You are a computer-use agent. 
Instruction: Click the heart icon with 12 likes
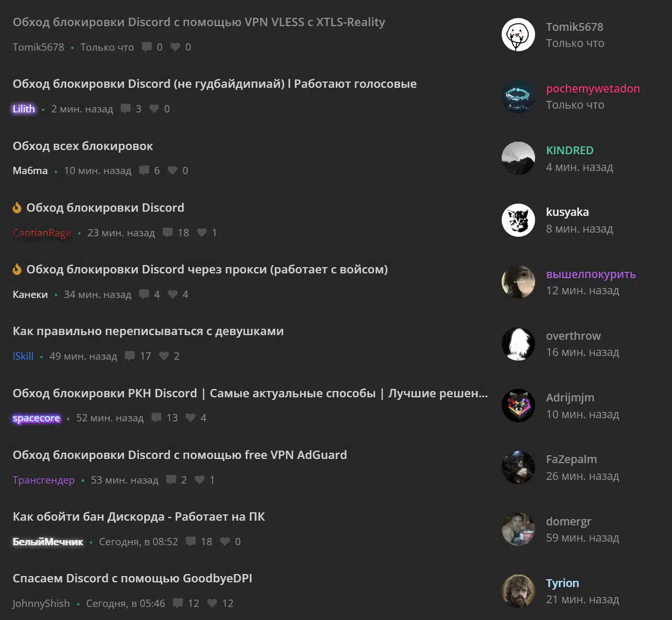[212, 603]
